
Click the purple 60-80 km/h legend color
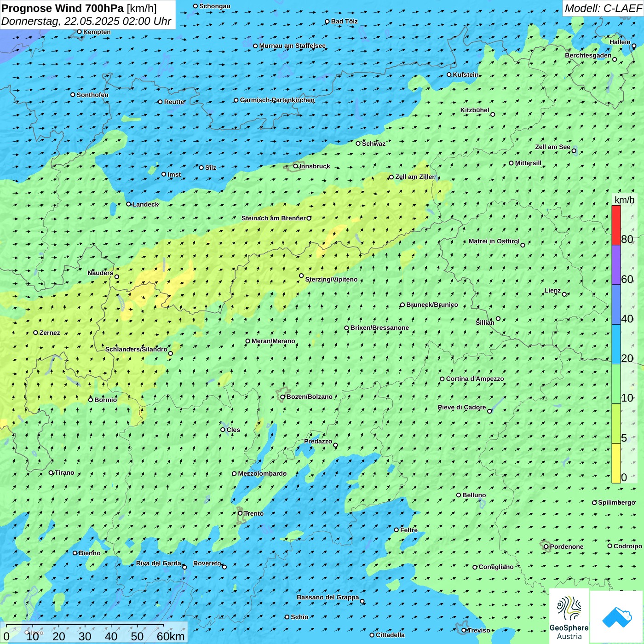(616, 265)
